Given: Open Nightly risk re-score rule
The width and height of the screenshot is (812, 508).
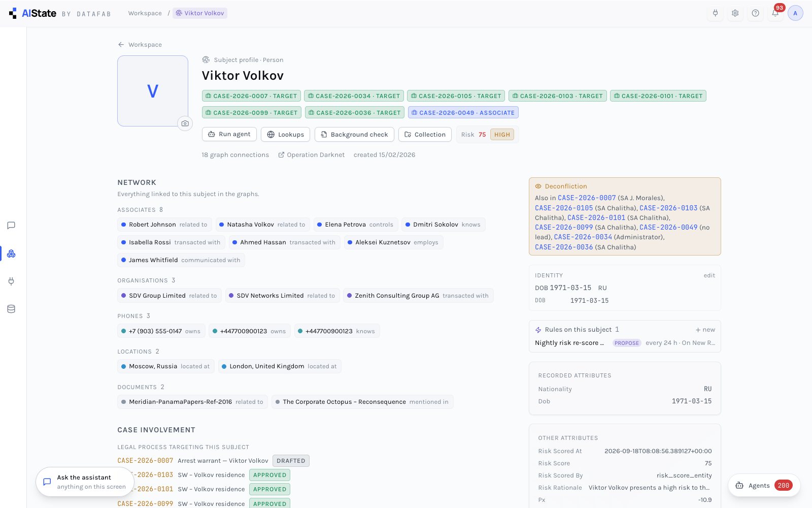Looking at the screenshot, I should point(625,343).
